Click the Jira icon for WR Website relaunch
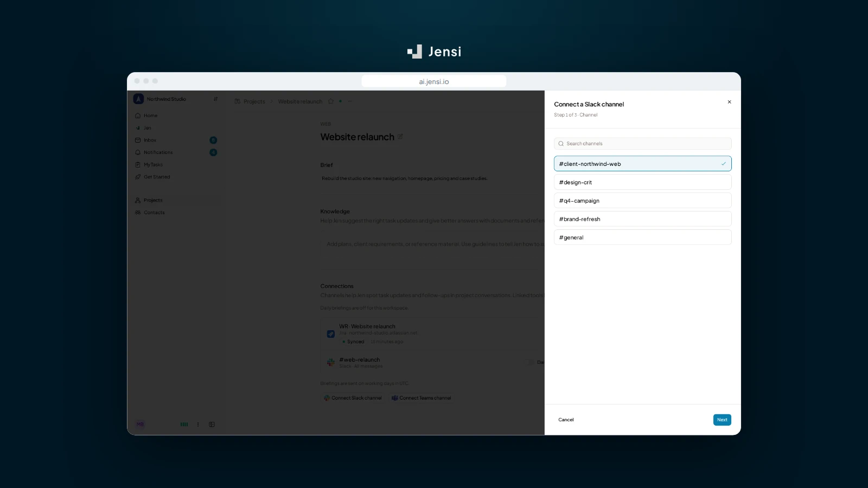The width and height of the screenshot is (868, 488). click(331, 334)
